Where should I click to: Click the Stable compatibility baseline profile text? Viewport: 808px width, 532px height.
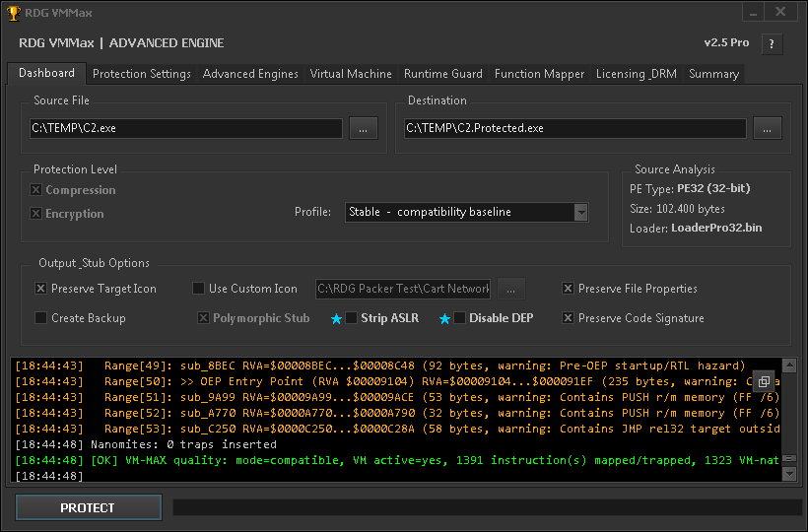click(431, 212)
